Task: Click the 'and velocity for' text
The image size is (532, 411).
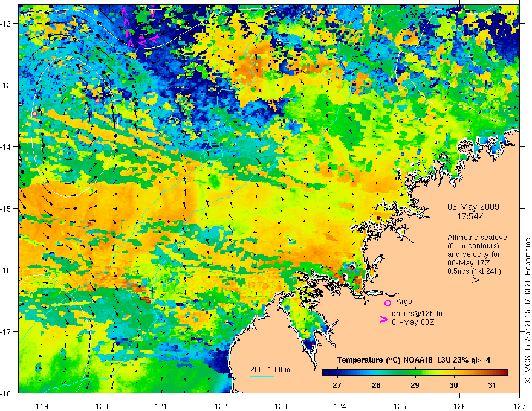Action: pyautogui.click(x=469, y=254)
